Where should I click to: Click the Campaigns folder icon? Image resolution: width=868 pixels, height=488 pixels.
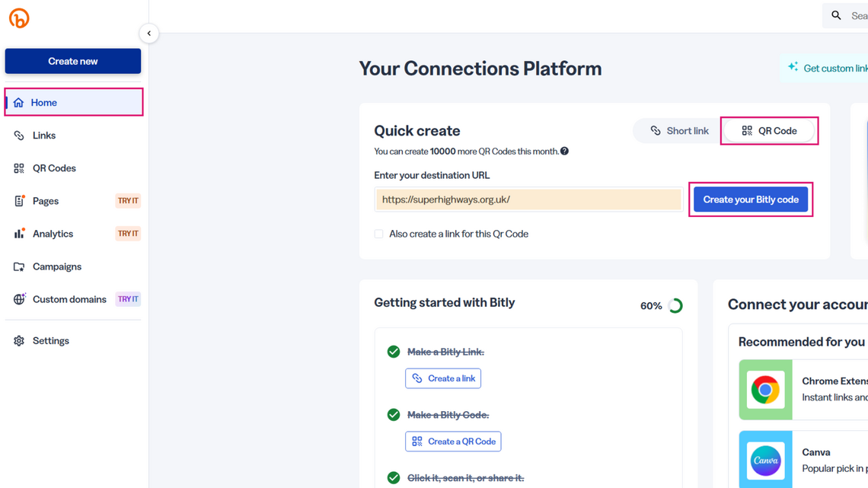click(19, 266)
